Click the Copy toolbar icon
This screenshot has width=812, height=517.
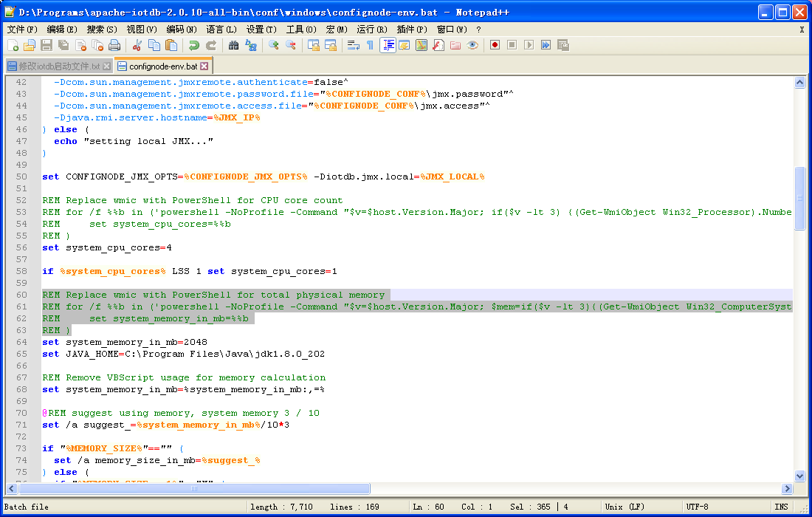click(x=154, y=46)
